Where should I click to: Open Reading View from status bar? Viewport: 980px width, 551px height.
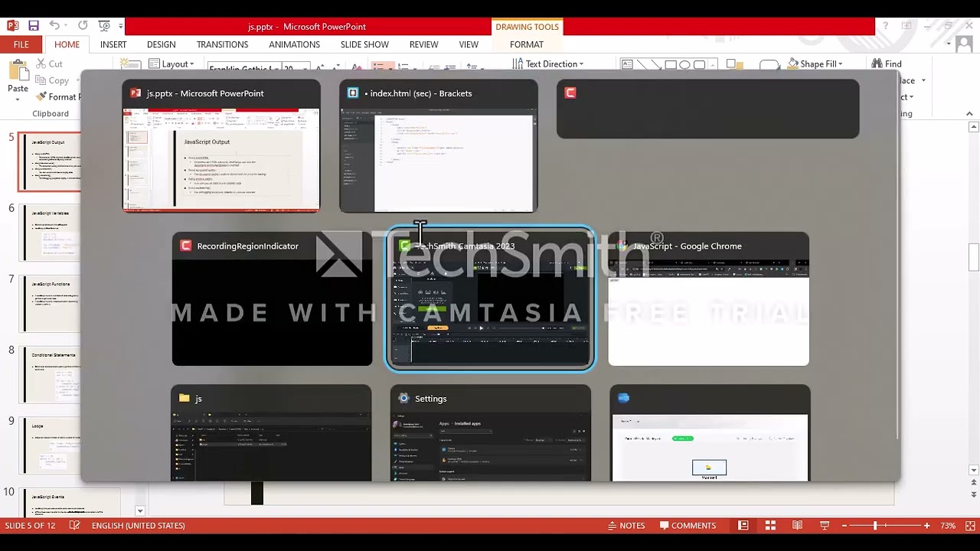797,526
